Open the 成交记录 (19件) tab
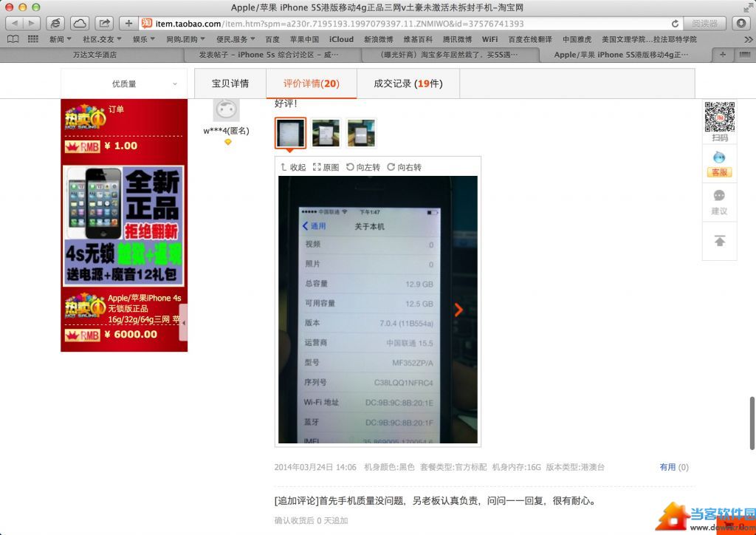The image size is (756, 535). point(408,84)
